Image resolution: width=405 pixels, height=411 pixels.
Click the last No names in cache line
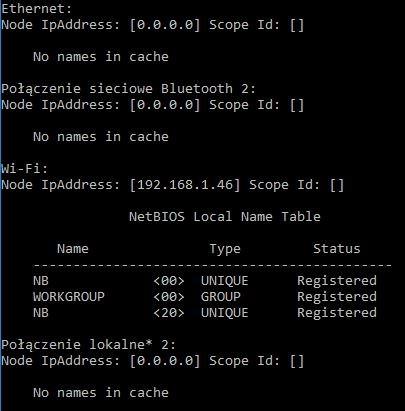click(101, 393)
